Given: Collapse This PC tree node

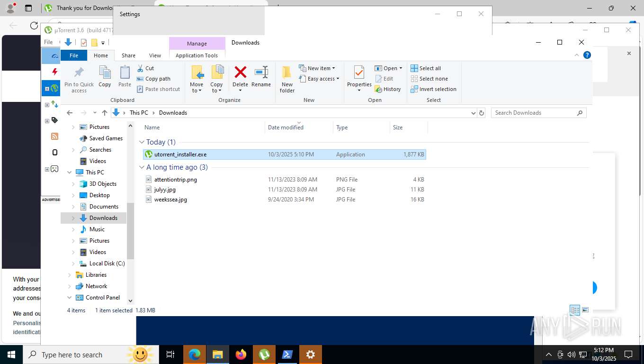Looking at the screenshot, I should [69, 173].
